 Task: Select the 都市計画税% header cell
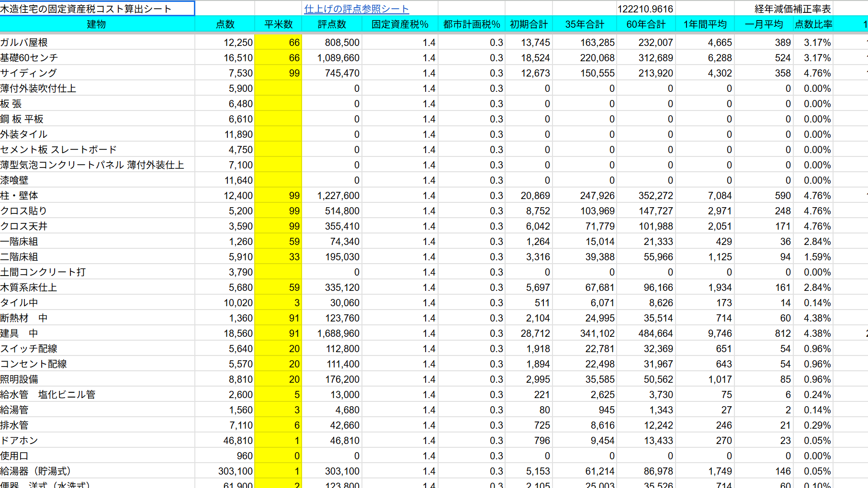[472, 24]
